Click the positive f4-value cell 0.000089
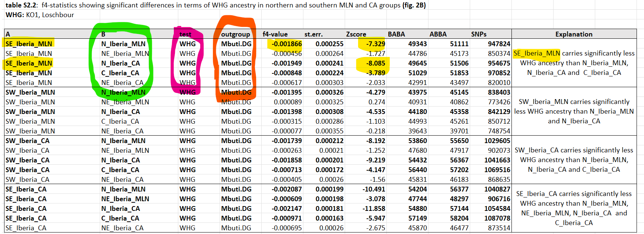644x234 pixels. [288, 102]
